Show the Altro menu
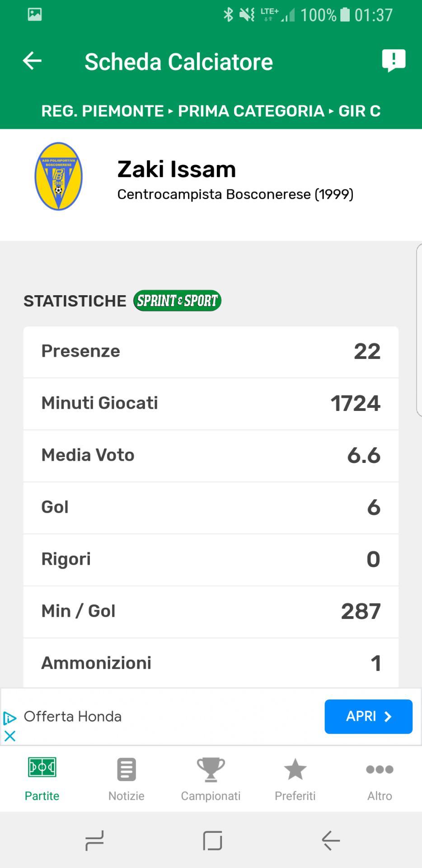 tap(380, 778)
